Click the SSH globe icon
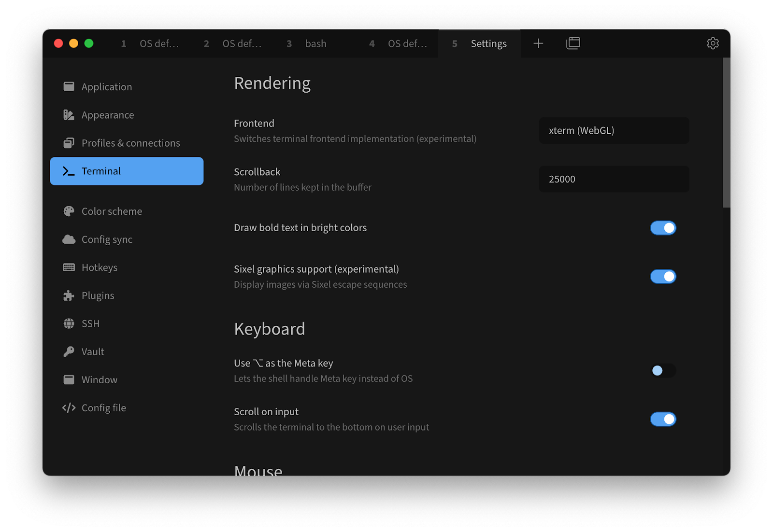773x532 pixels. click(x=69, y=323)
